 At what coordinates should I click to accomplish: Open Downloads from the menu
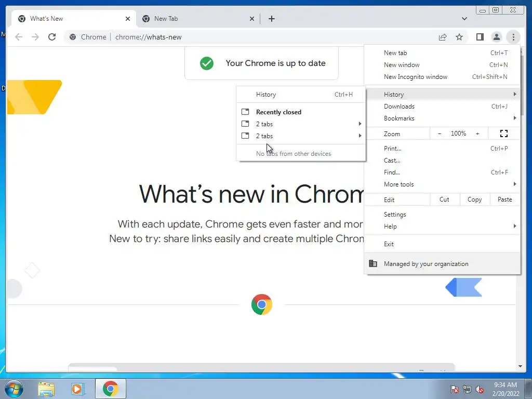coord(443,107)
